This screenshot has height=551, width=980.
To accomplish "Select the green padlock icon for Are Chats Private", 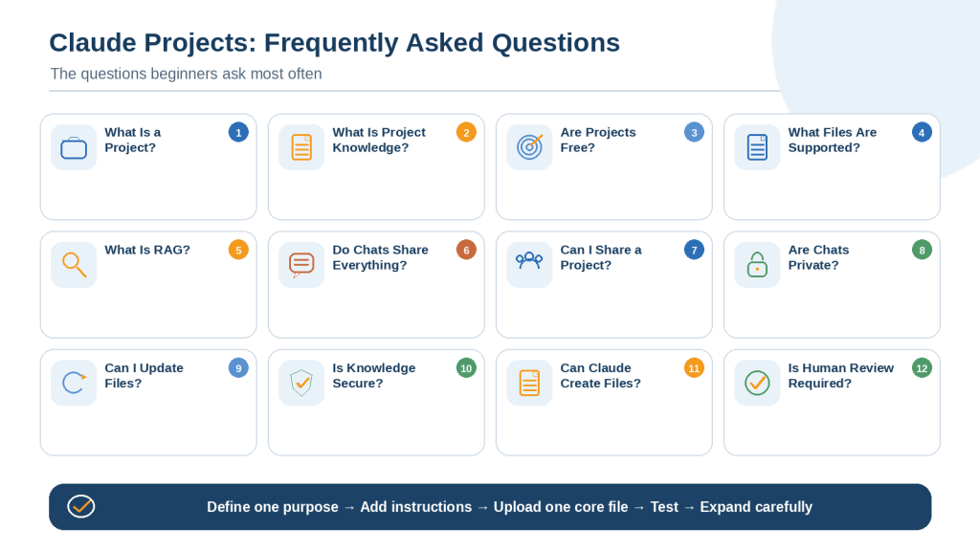I will [757, 265].
